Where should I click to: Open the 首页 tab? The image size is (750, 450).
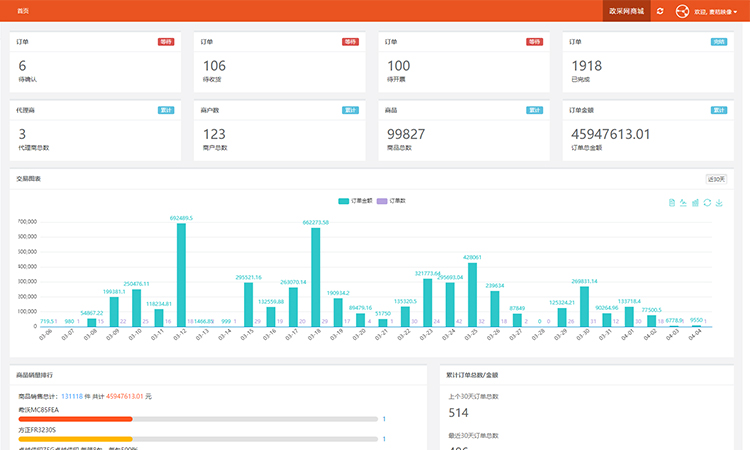tap(23, 11)
